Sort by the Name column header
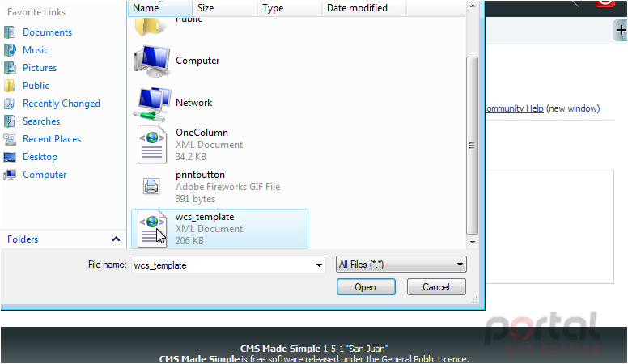The height and width of the screenshot is (364, 628). [160, 8]
